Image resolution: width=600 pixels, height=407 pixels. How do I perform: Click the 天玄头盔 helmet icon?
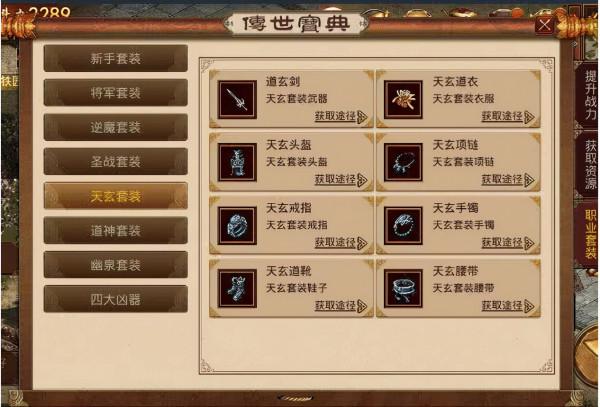(237, 162)
